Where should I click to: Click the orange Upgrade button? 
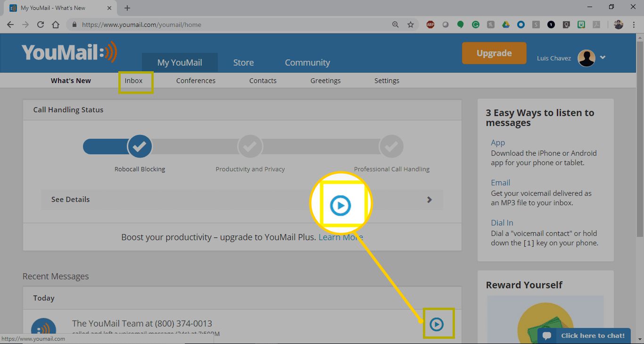tap(494, 53)
